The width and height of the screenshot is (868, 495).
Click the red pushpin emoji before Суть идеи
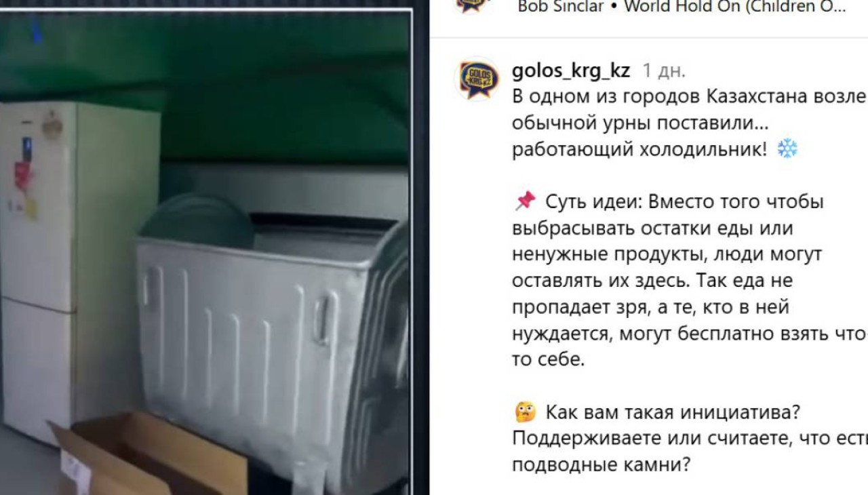[x=525, y=201]
